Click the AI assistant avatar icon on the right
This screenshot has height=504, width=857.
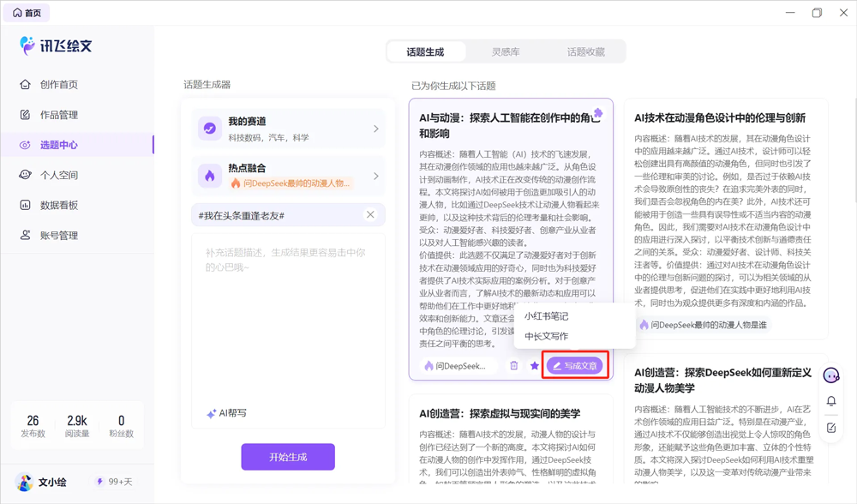pos(830,375)
